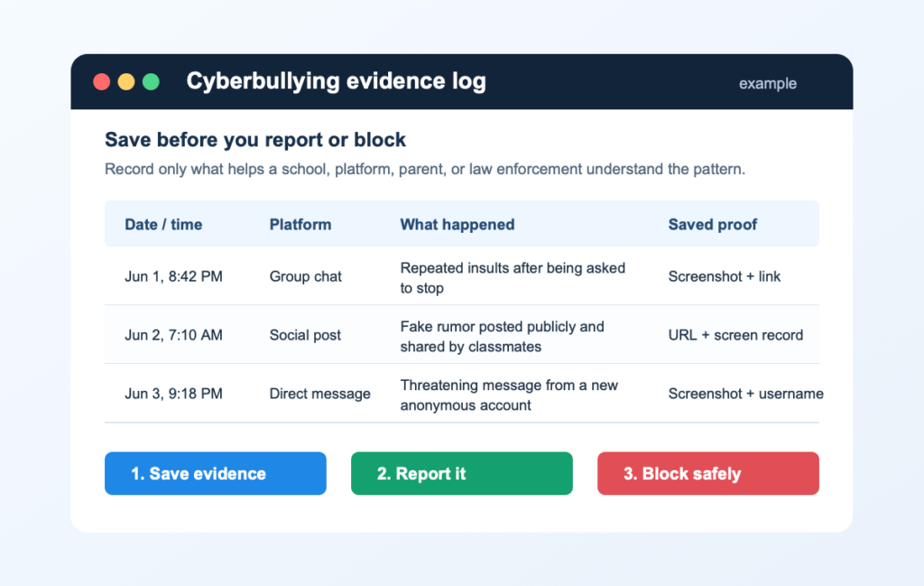Select the 'URL + screen record' cell
This screenshot has height=586, width=924.
click(x=735, y=335)
